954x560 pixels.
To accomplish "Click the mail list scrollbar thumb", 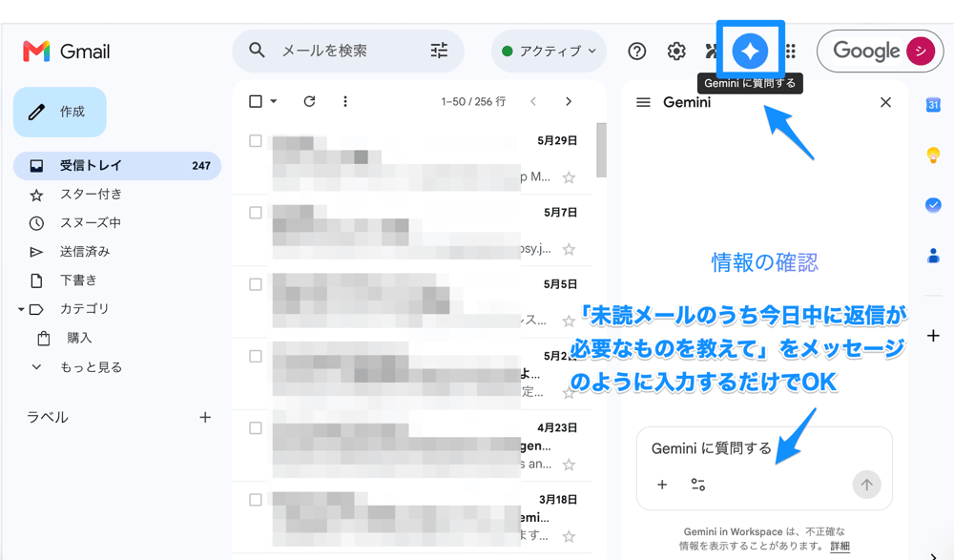I will [x=601, y=150].
